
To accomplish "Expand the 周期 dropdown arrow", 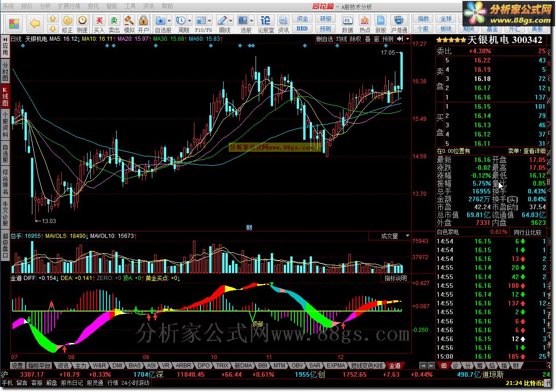I will pos(190,20).
